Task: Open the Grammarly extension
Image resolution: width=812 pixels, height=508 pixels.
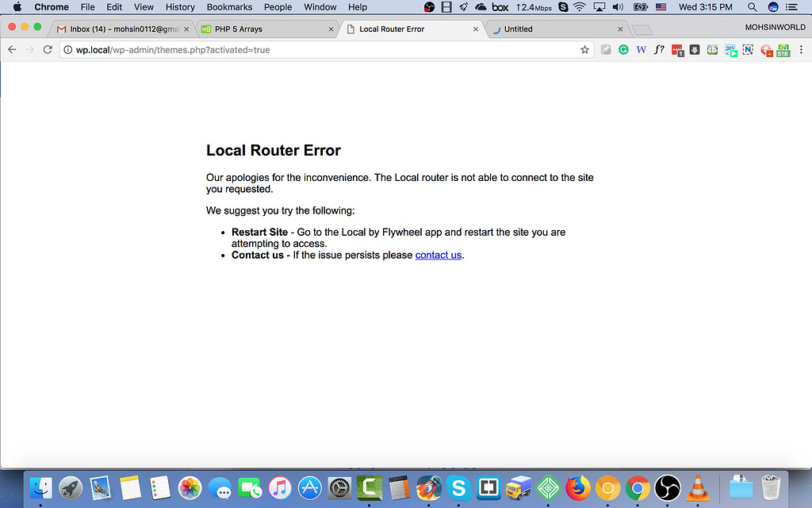Action: point(625,49)
